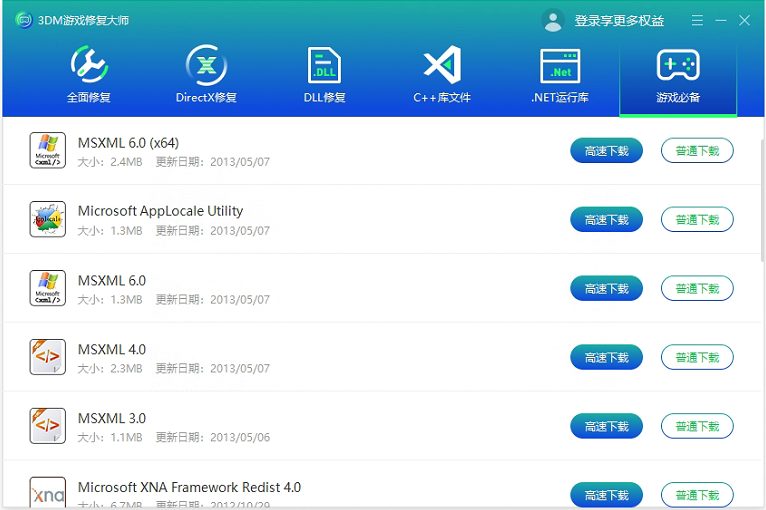Click 普通下载 for XNA Framework Redist 4.0

coord(697,495)
